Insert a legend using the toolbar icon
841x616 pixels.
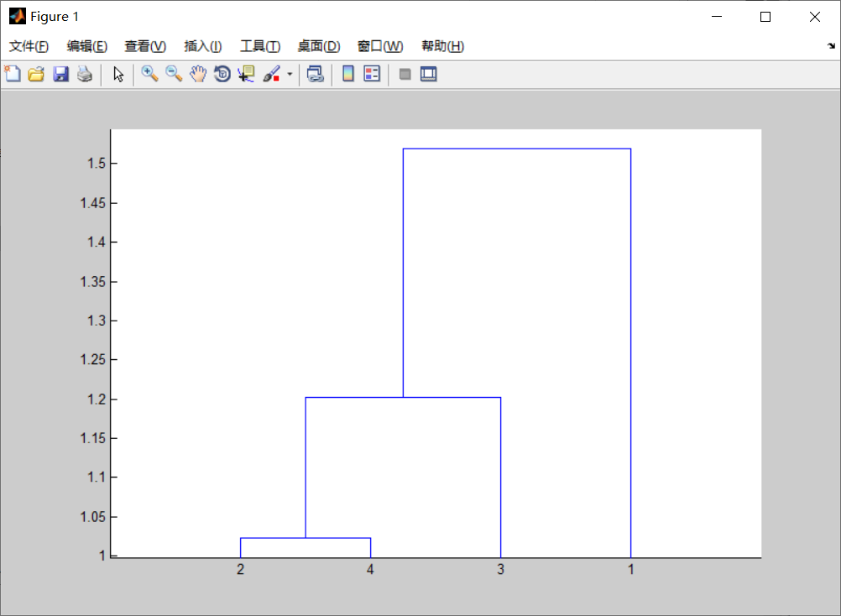click(x=372, y=74)
